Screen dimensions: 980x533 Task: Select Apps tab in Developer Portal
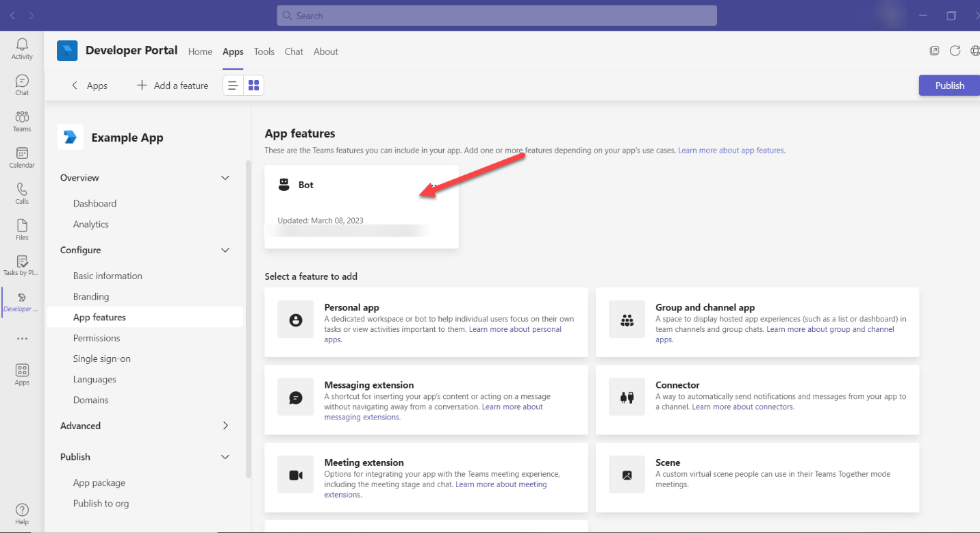[x=233, y=51]
